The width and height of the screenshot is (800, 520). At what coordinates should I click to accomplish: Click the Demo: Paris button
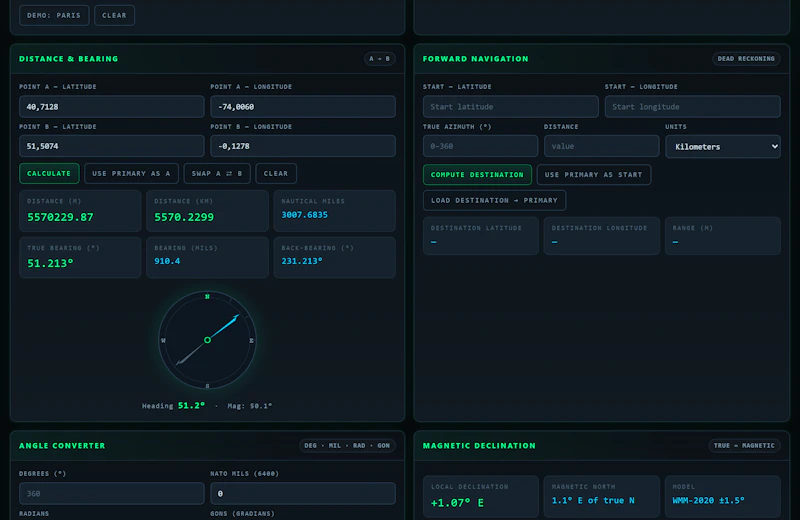[54, 15]
